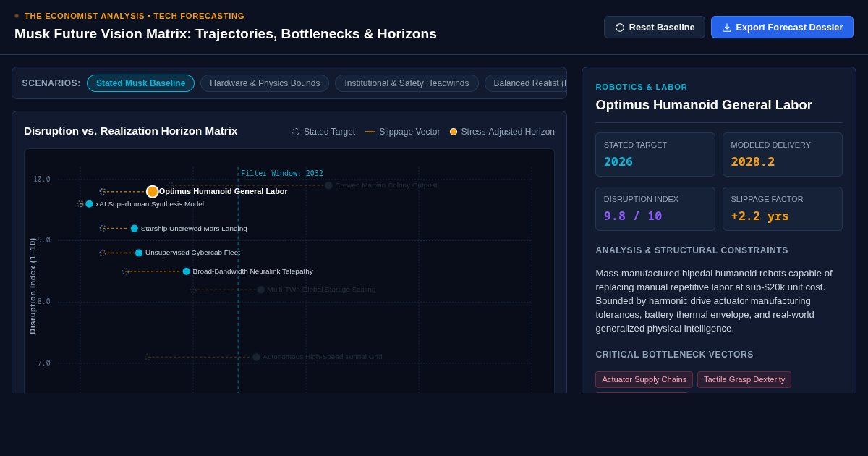Select the Balanced Realist scenario chip
Screen dimensions: 868x456
(x=525, y=83)
